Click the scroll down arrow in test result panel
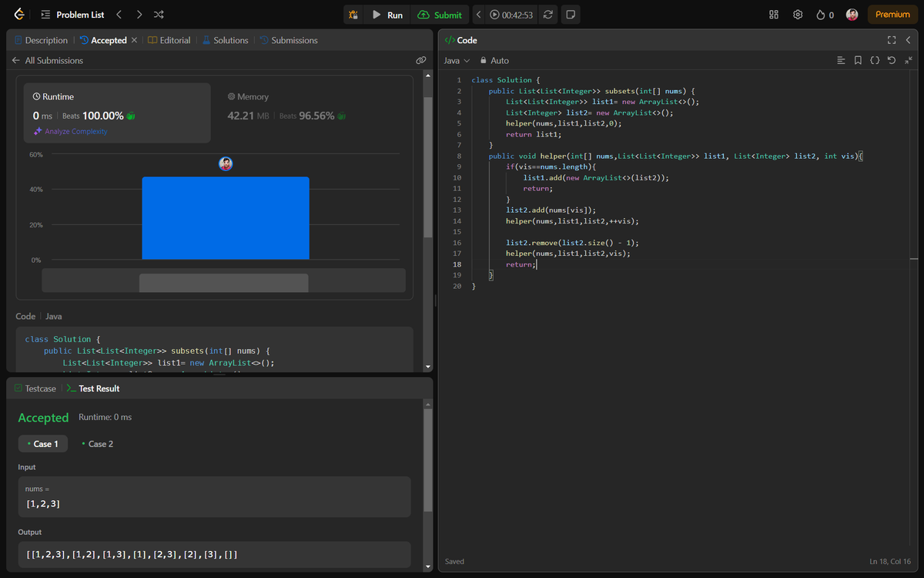Viewport: 924px width, 578px height. [428, 567]
